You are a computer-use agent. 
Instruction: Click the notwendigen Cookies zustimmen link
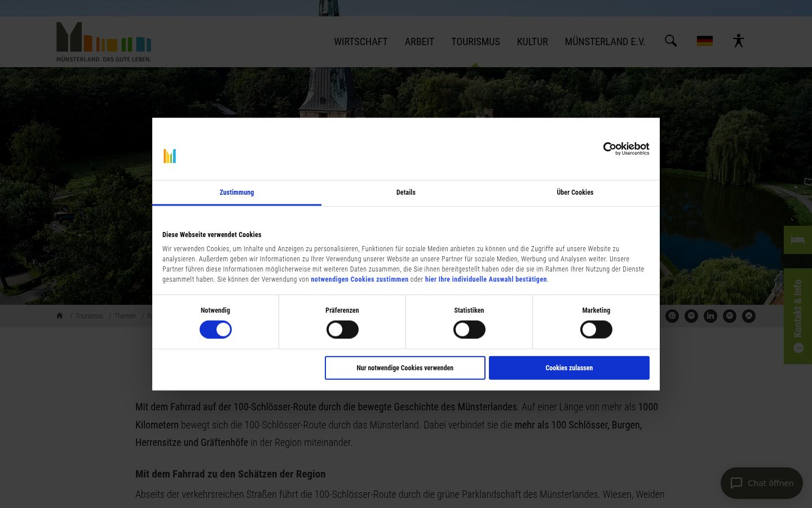[359, 279]
